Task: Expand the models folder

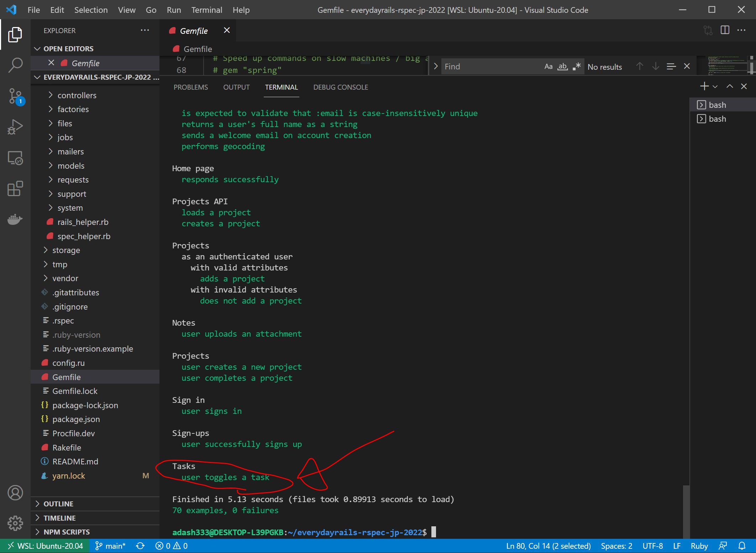Action: [71, 166]
